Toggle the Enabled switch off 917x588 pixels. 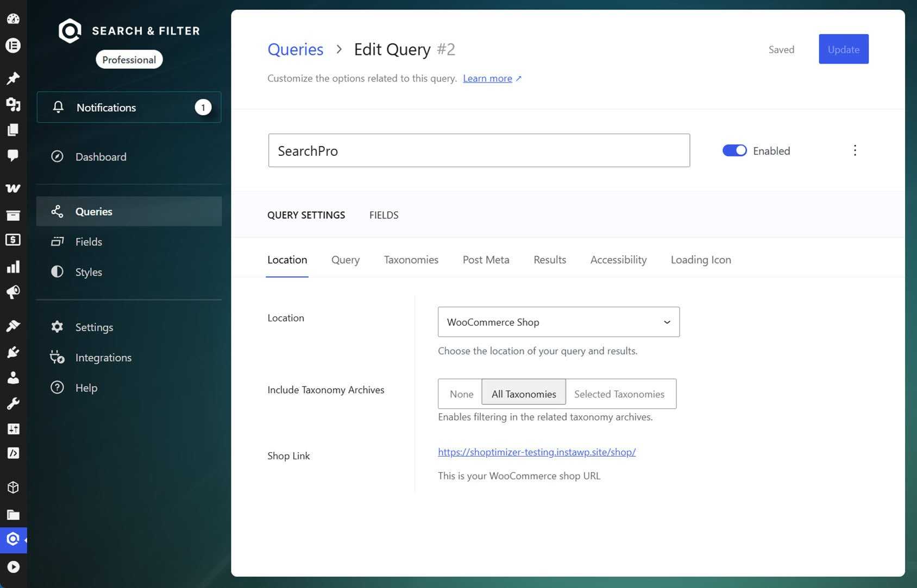734,150
